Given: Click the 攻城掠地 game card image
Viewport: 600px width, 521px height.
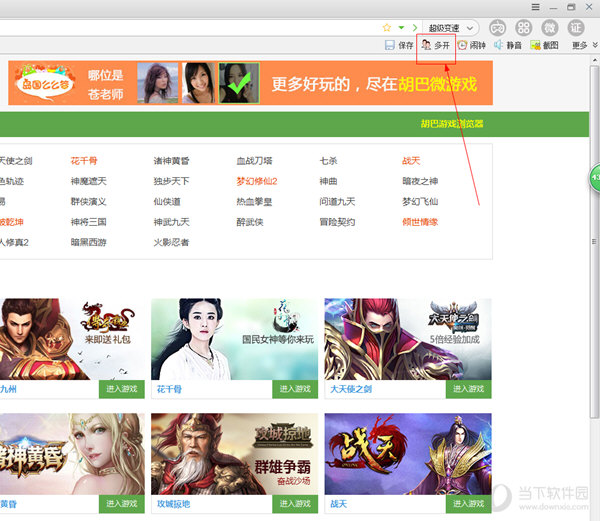Looking at the screenshot, I should click(235, 454).
